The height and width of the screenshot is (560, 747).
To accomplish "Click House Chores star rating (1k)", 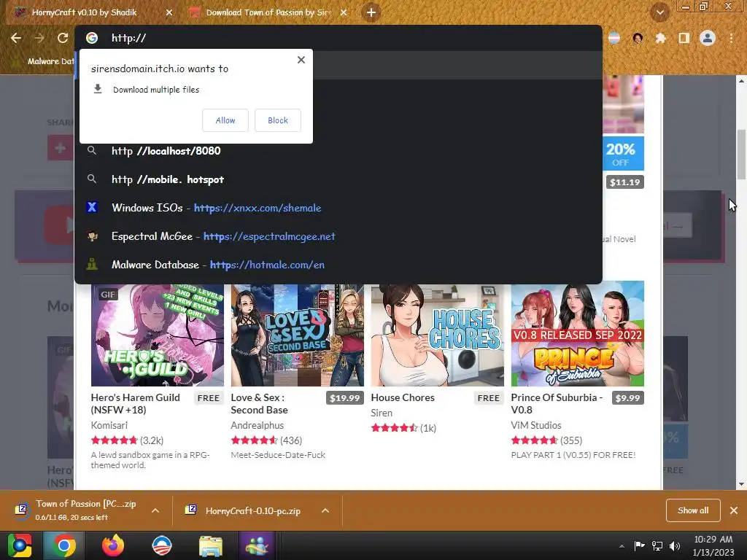I will tap(403, 427).
